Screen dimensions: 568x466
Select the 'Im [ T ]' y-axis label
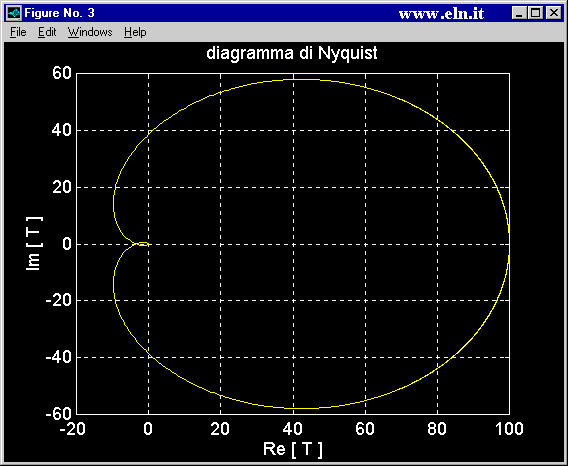click(x=34, y=243)
